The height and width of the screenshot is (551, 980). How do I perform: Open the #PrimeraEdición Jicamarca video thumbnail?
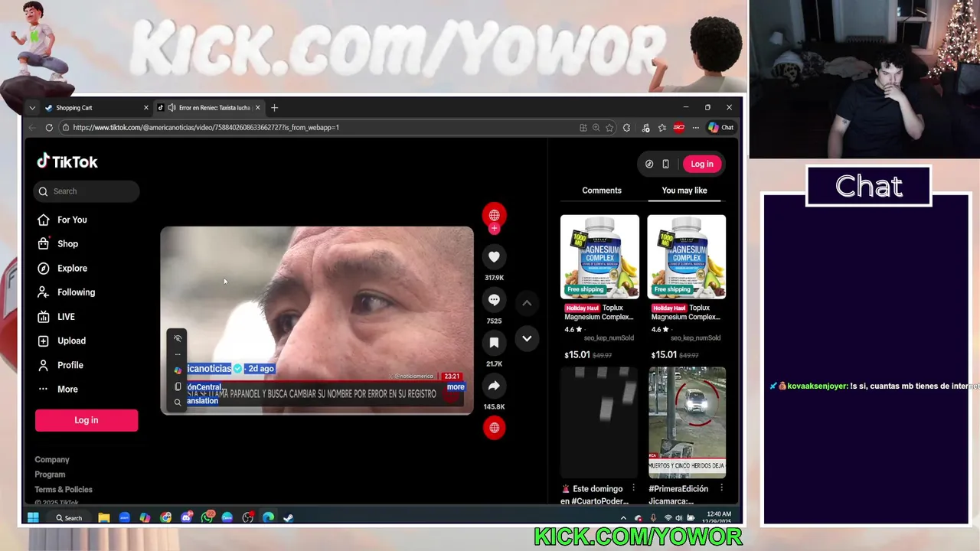[687, 422]
